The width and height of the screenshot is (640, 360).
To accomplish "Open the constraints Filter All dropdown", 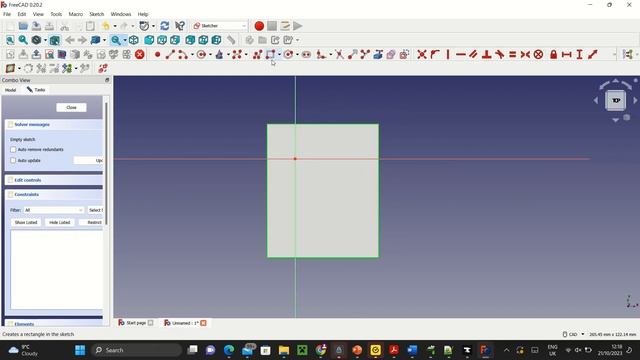I will click(53, 210).
